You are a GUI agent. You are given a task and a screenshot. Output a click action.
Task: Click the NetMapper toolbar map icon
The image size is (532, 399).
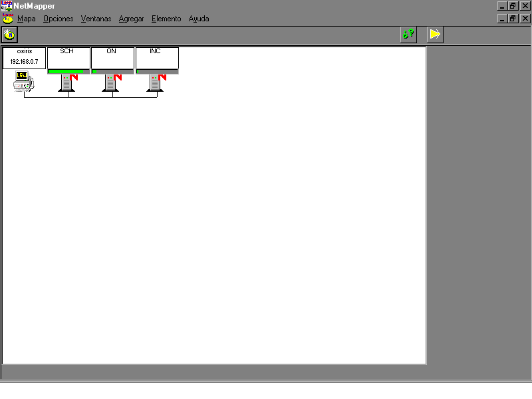[x=9, y=35]
